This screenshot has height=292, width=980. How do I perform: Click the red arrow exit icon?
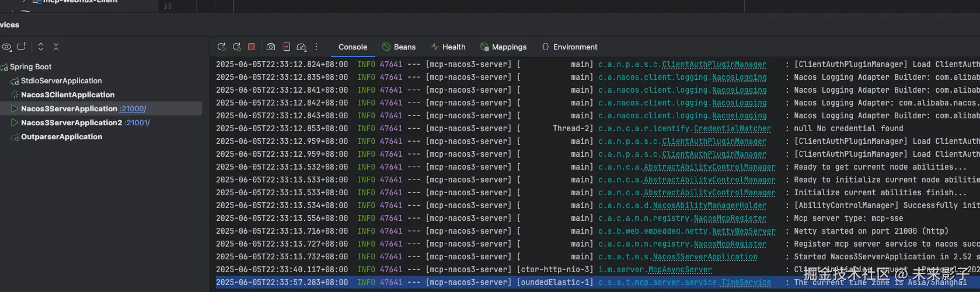[286, 47]
